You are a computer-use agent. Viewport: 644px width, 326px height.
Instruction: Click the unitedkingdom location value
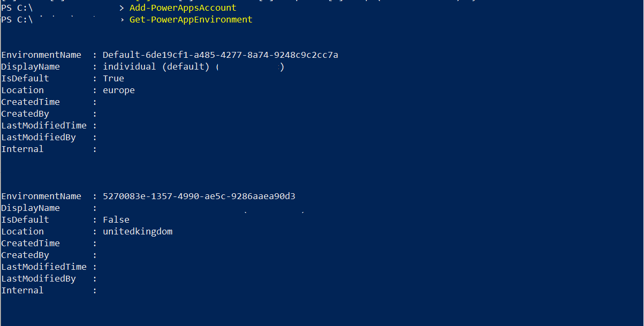138,232
